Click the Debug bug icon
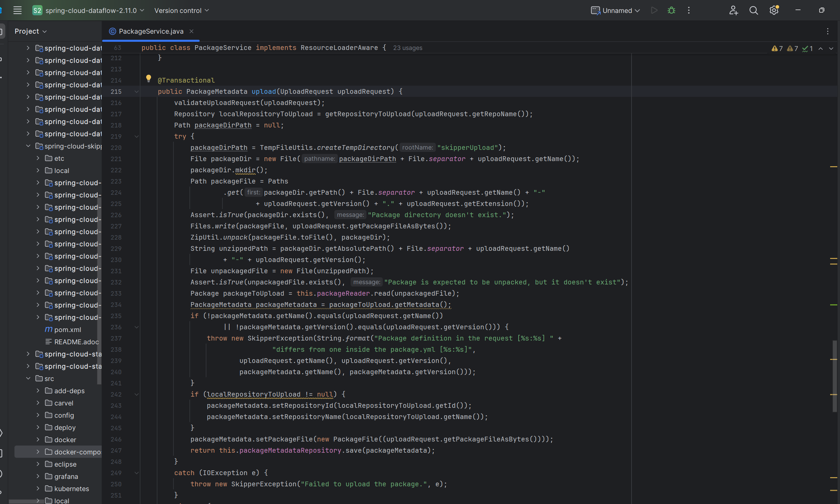The height and width of the screenshot is (504, 840). [x=671, y=11]
